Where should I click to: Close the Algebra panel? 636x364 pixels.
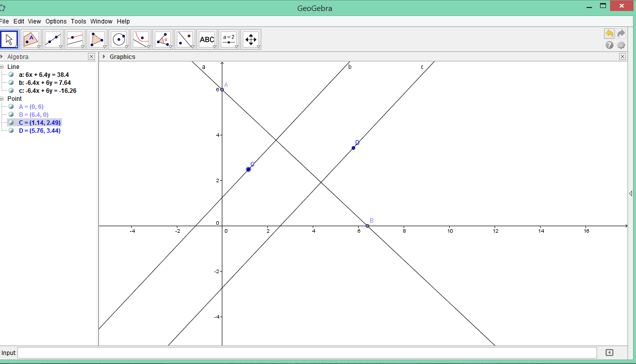coord(91,56)
